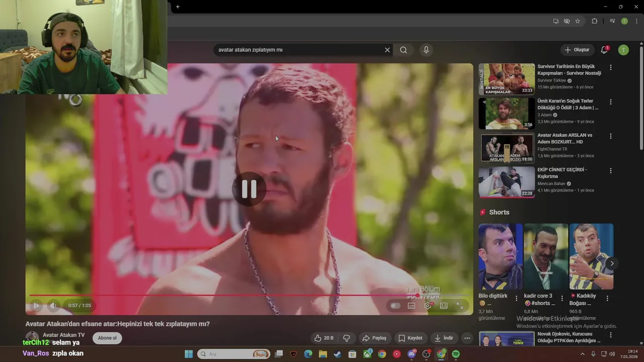The height and width of the screenshot is (362, 644).
Task: Click the Windows taskbar search field
Action: coord(233,354)
